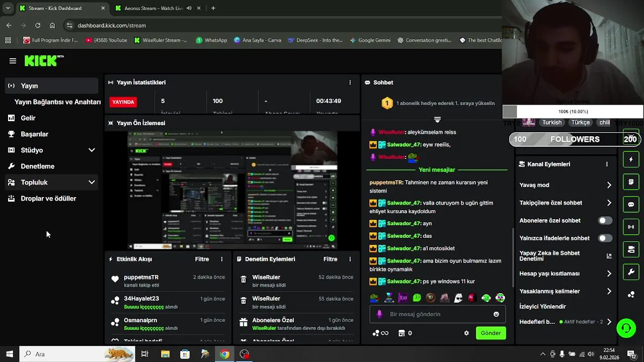Expand Hedefleri Aktif hedefler arrow
This screenshot has width=644, height=362.
609,322
